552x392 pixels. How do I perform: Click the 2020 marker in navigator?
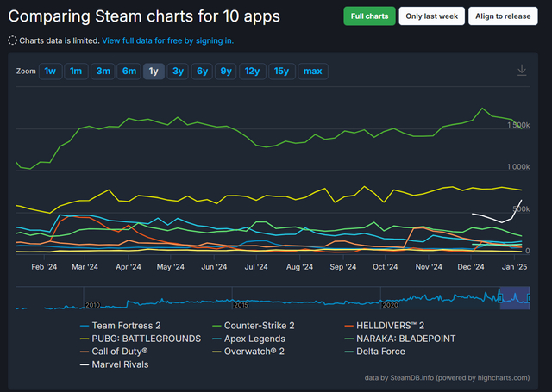390,305
